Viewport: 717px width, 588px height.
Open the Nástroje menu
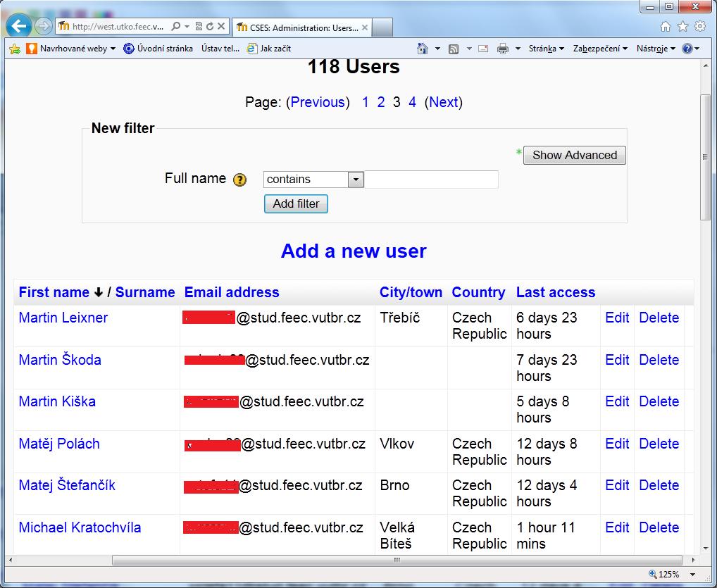(656, 49)
